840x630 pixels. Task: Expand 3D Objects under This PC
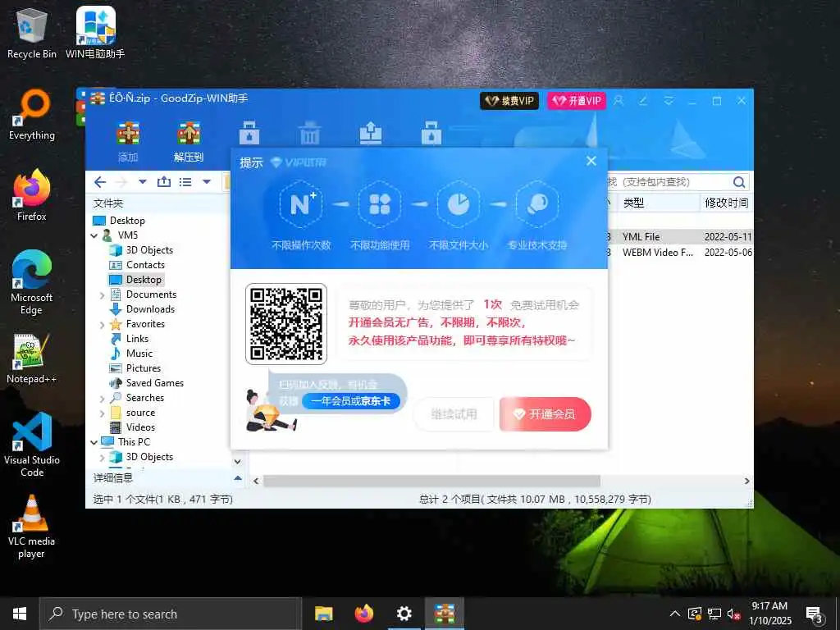pos(103,458)
